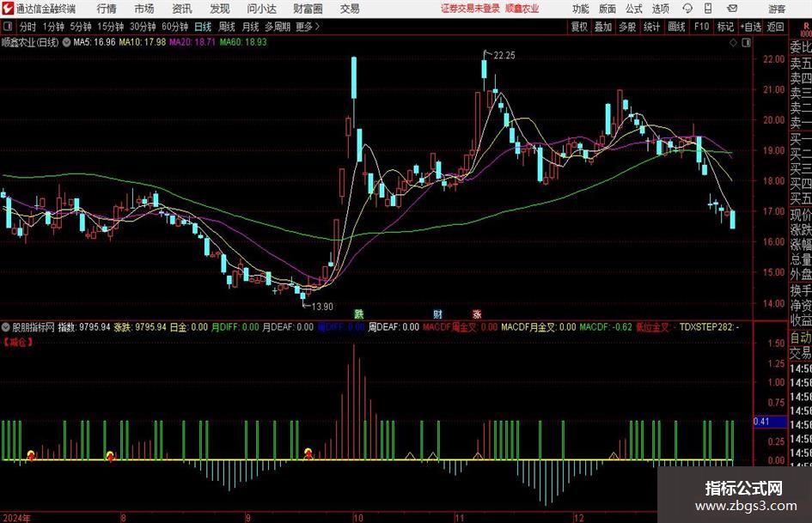Open the messages envelope icon
This screenshot has width=812, height=523.
coord(732,9)
